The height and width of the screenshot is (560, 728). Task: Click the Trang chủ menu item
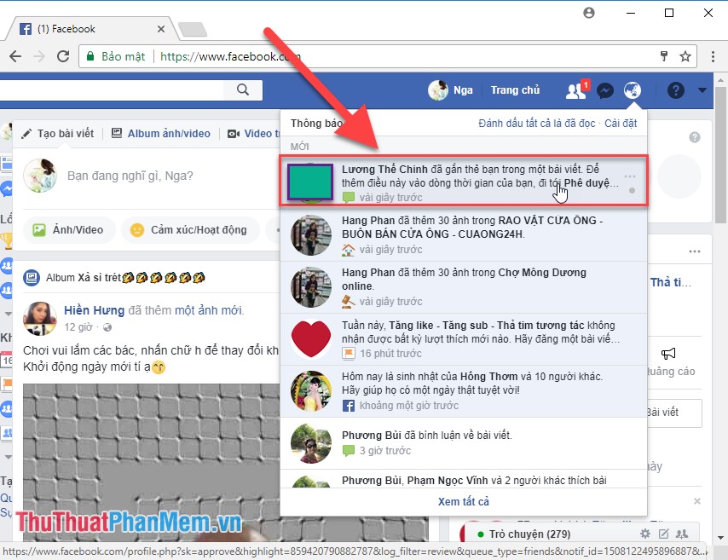[515, 89]
